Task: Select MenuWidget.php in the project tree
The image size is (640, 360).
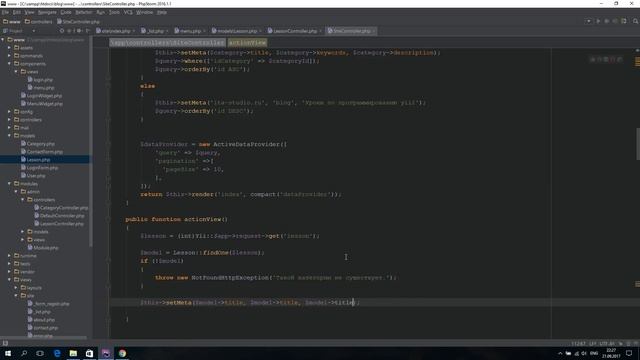Action: point(42,104)
